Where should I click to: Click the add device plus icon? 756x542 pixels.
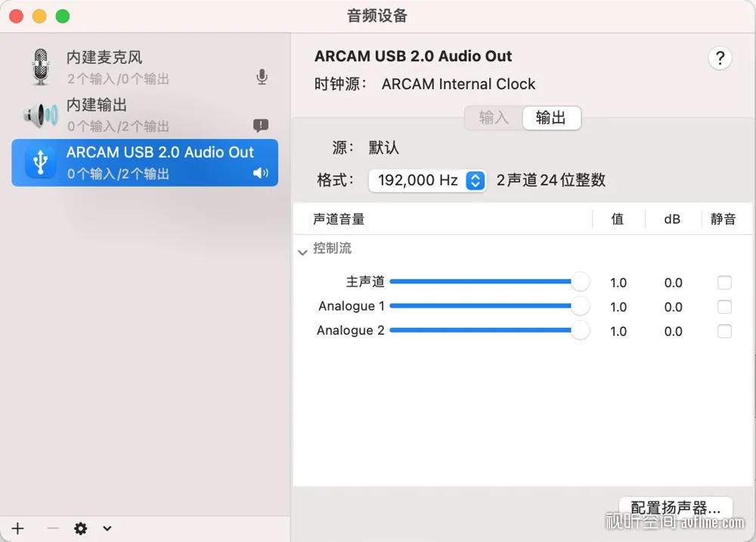(17, 528)
